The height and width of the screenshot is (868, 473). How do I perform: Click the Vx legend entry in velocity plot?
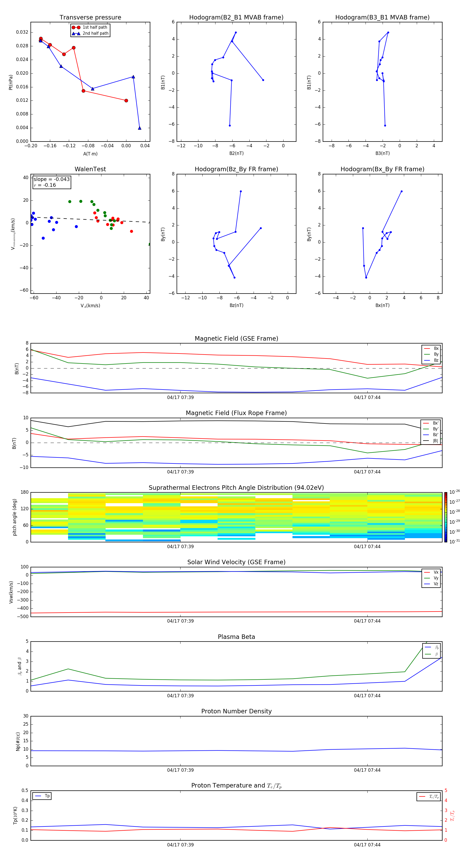(x=431, y=573)
